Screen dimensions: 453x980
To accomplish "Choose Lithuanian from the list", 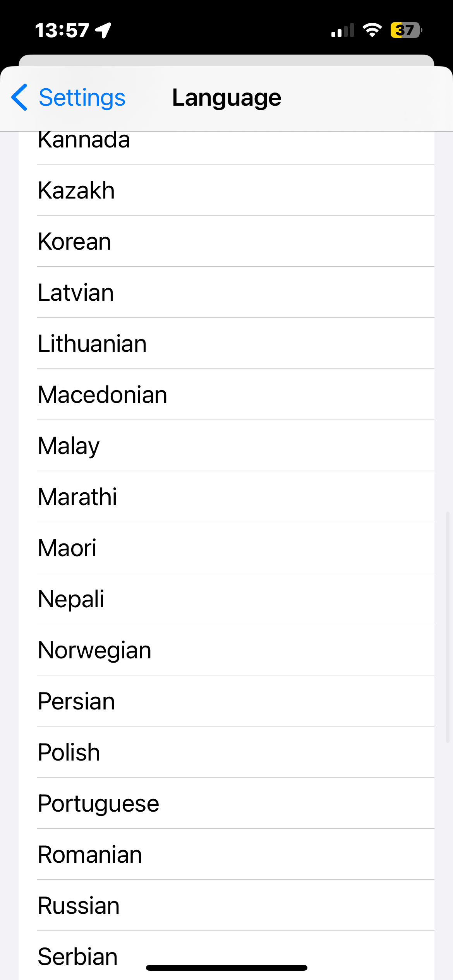I will pyautogui.click(x=92, y=344).
